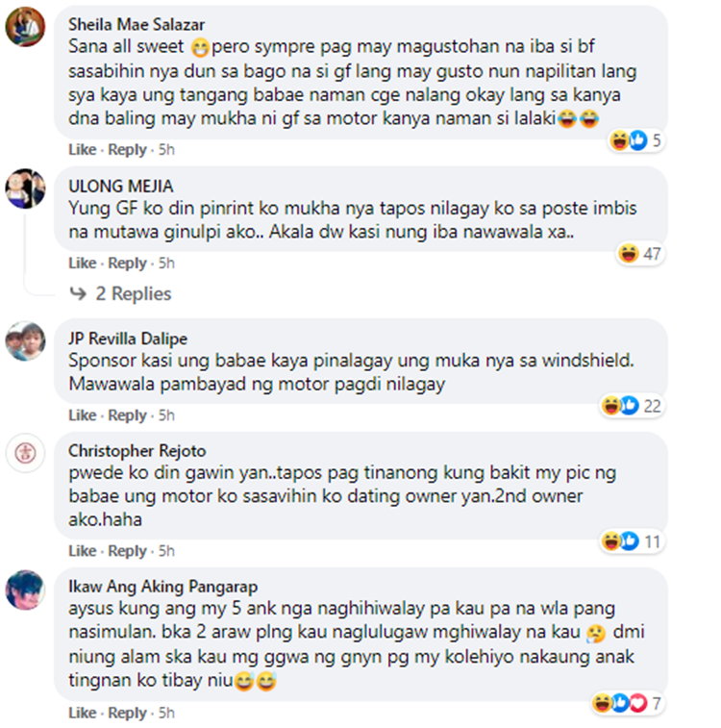Open the Christopher Rejoto name link
Image resolution: width=721 pixels, height=728 pixels.
click(x=137, y=450)
